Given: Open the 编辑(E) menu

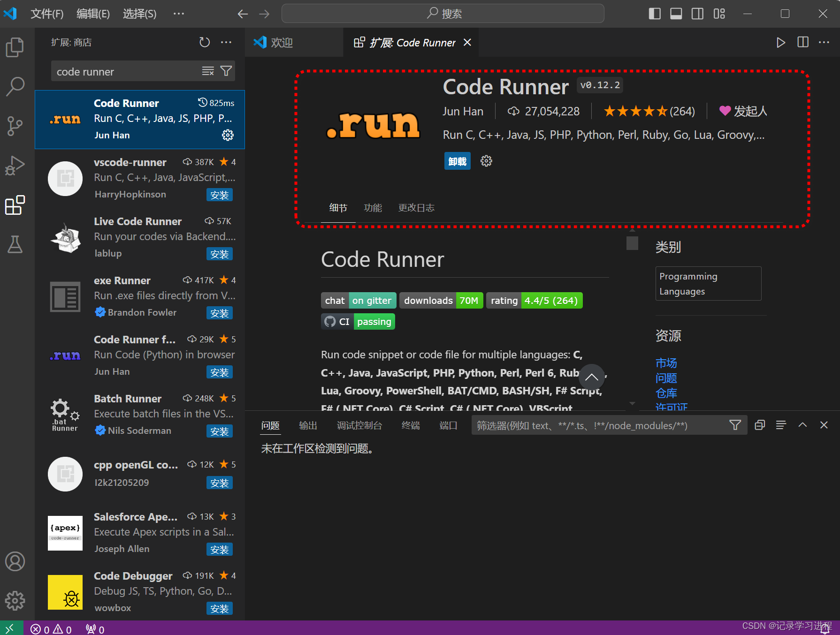Looking at the screenshot, I should [x=93, y=14].
